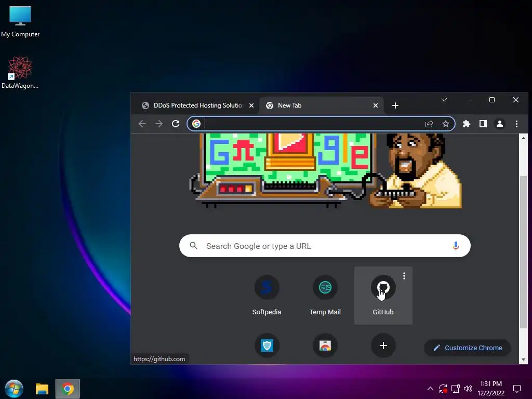Open the notification center icon

click(x=517, y=389)
